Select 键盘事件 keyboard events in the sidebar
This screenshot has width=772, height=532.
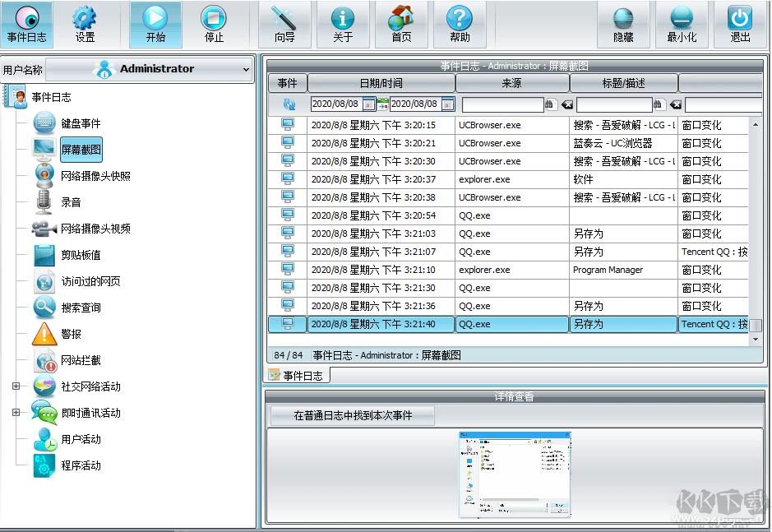tap(81, 123)
